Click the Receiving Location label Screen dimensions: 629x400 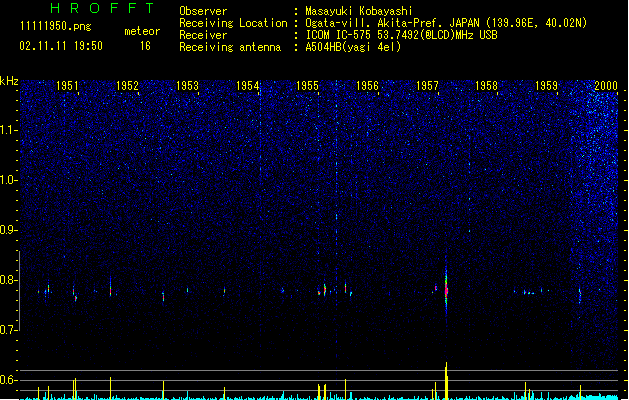(x=233, y=23)
